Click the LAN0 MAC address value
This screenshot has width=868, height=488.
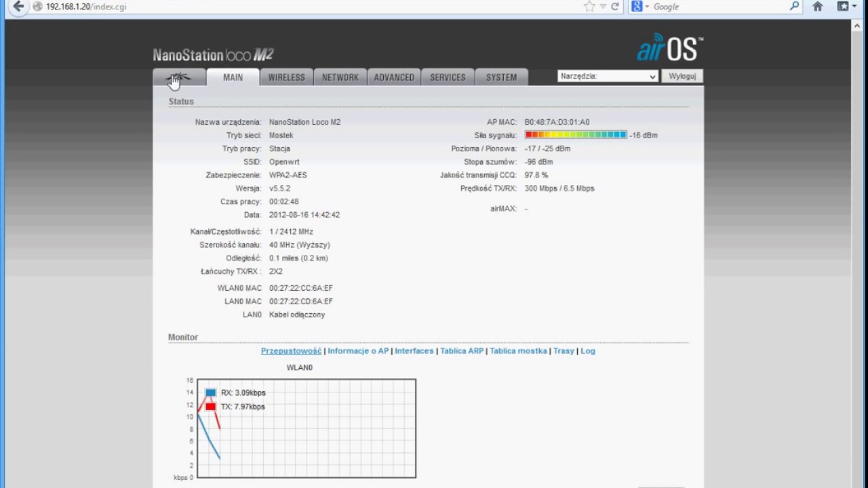[x=301, y=302]
